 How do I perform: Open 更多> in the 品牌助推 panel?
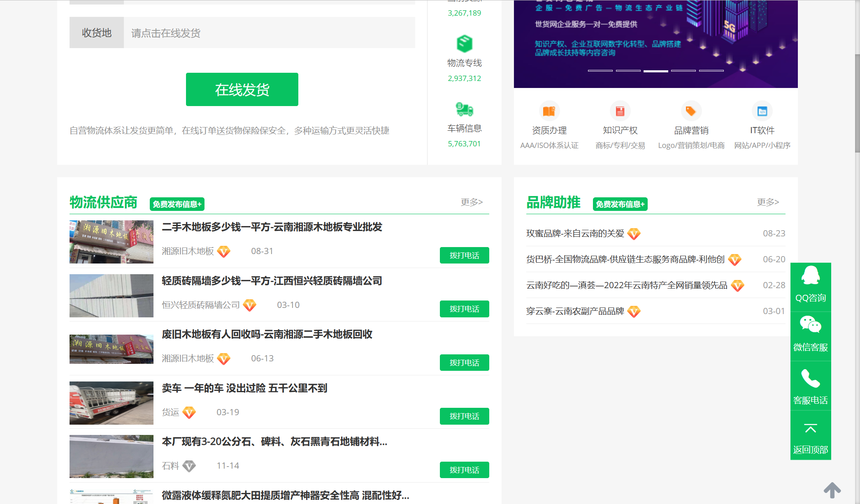coord(768,202)
